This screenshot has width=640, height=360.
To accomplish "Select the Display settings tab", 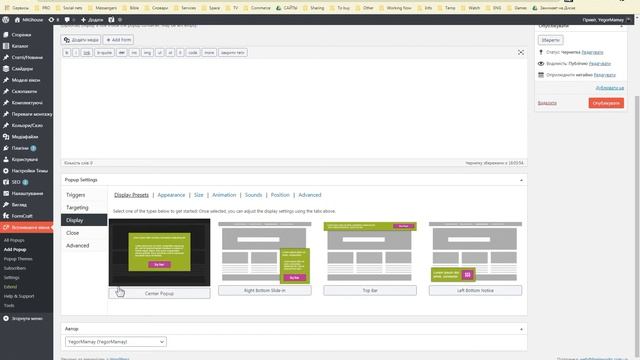I will 84,220.
